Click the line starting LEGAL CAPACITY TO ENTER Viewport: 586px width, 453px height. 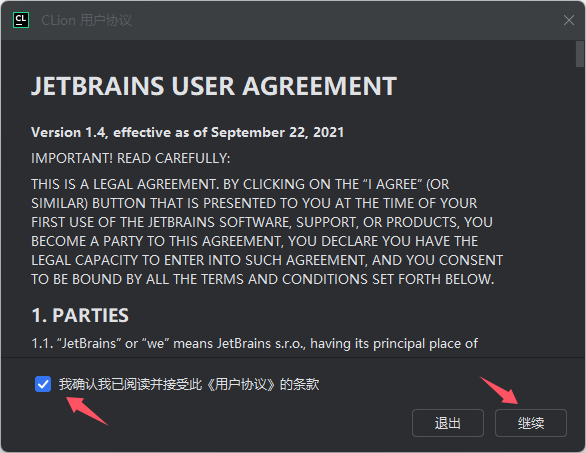pos(267,260)
